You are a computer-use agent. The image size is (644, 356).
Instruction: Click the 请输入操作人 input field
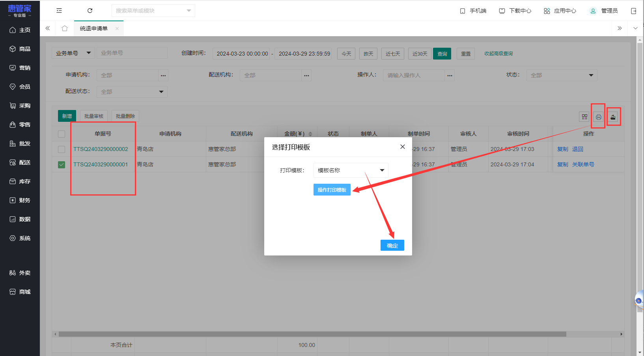[414, 75]
